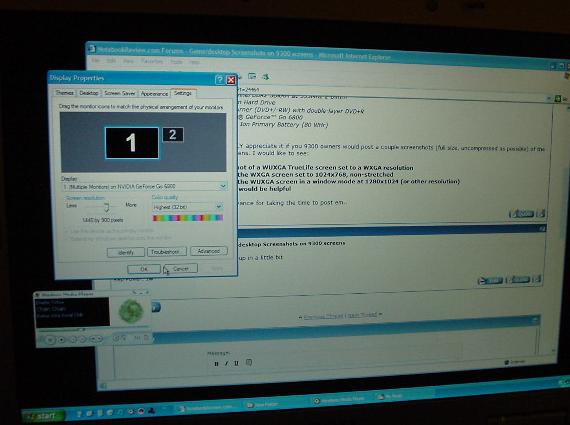Screen dimensions: 570x425
Task: Click the small icon beside second post's quote button
Action: point(537,279)
